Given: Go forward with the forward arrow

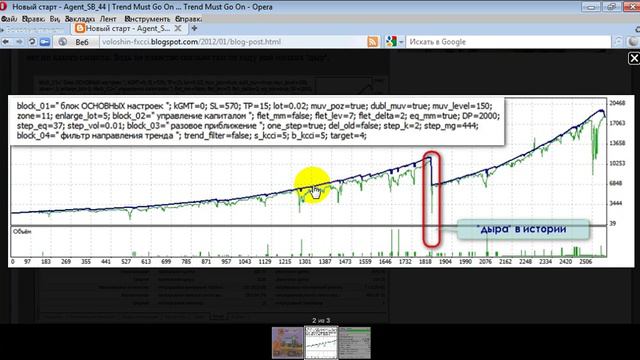Looking at the screenshot, I should pyautogui.click(x=19, y=42).
